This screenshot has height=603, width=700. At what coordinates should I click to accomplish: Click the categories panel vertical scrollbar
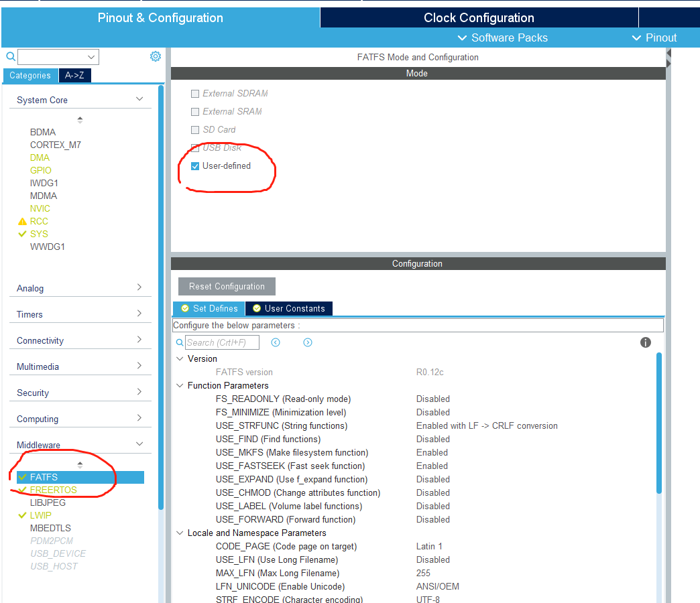(161, 297)
